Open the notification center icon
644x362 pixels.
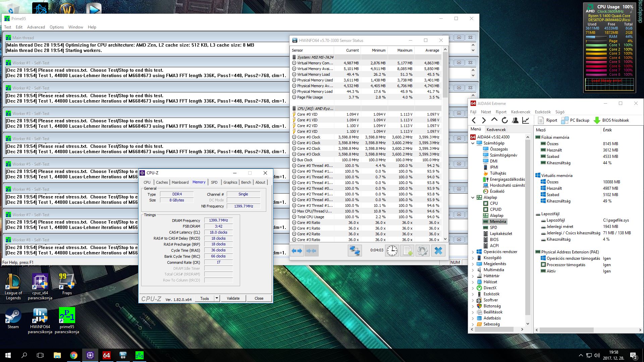click(x=634, y=355)
